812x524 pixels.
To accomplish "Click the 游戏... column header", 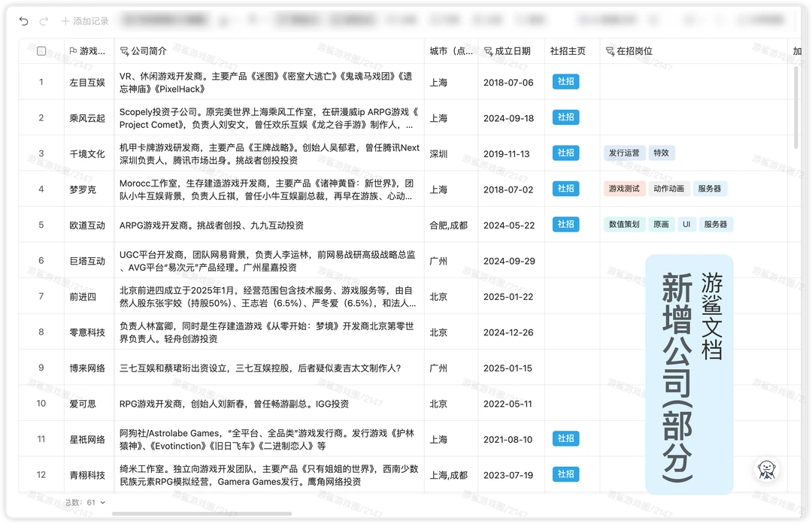I will pos(89,51).
